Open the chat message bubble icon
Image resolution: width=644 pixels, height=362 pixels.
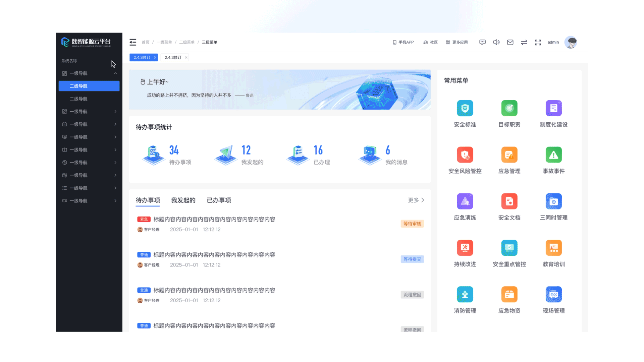click(x=482, y=42)
